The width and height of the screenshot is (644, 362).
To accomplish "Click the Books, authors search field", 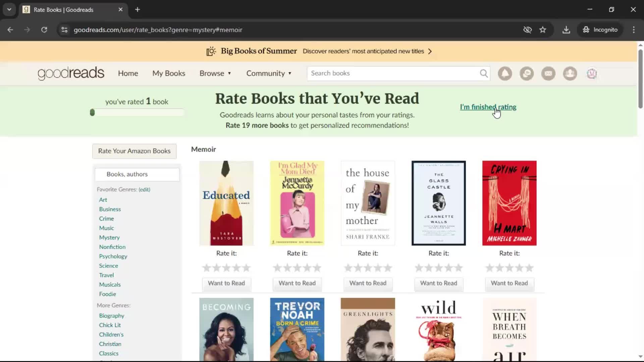I will (137, 174).
